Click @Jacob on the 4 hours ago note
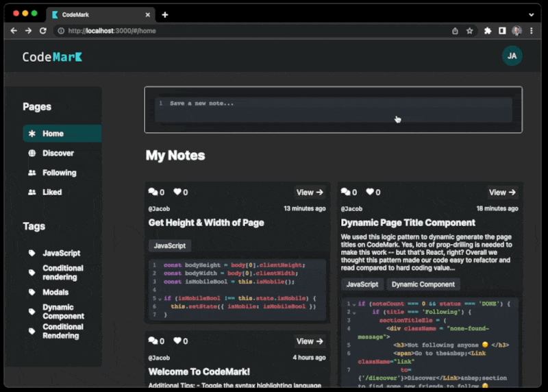 (159, 358)
